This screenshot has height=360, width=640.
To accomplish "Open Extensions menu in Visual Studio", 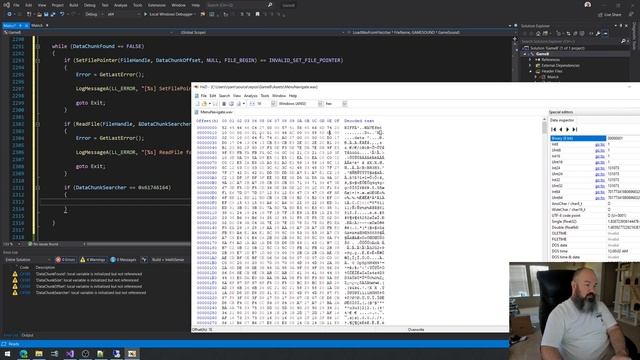I will tap(157, 5).
